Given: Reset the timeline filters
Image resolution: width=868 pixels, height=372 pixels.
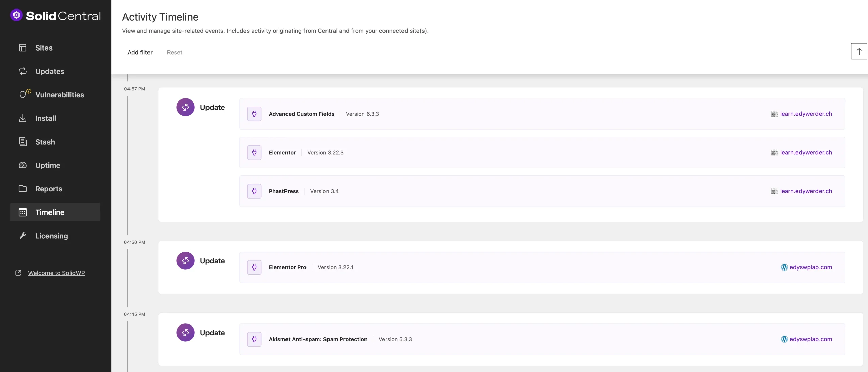Looking at the screenshot, I should point(175,52).
